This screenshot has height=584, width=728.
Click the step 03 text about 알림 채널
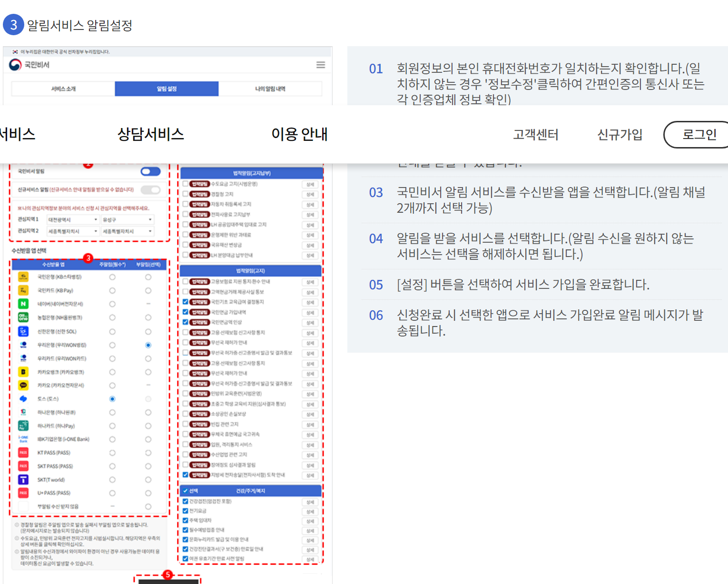[x=551, y=200]
